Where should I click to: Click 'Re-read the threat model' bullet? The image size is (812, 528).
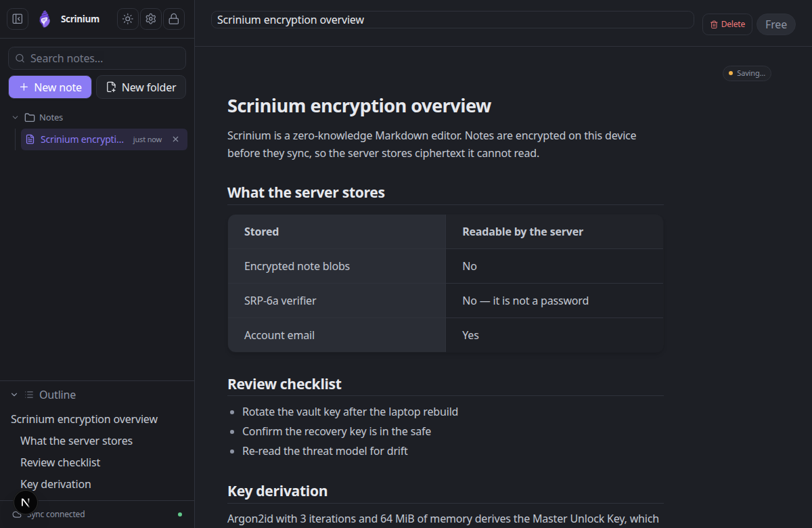[325, 451]
